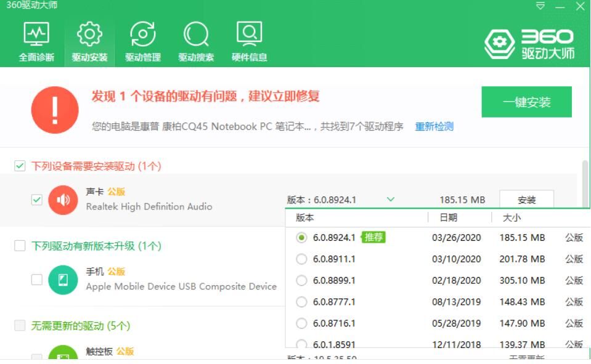Click the 日期 column header
The image size is (591, 364).
pos(449,217)
